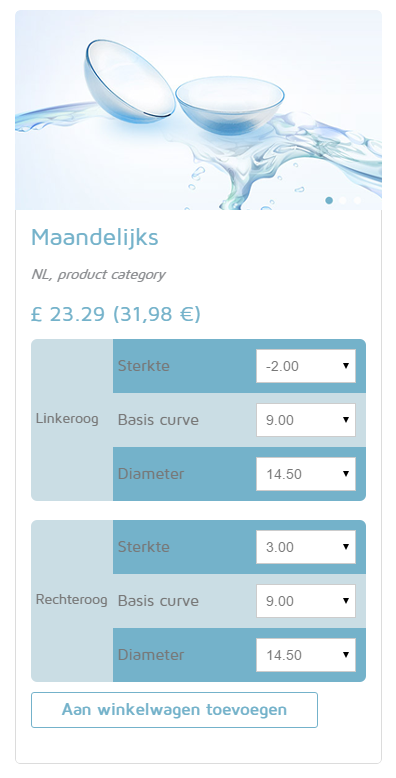Open the Rechteroog Sterkte dropdown showing 3.00
The image size is (396, 778).
pyautogui.click(x=306, y=547)
